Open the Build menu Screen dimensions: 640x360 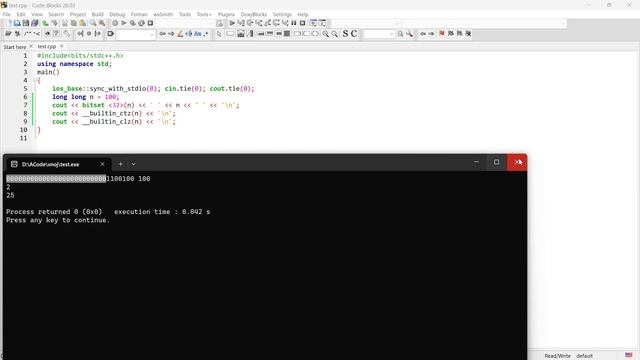click(x=98, y=14)
